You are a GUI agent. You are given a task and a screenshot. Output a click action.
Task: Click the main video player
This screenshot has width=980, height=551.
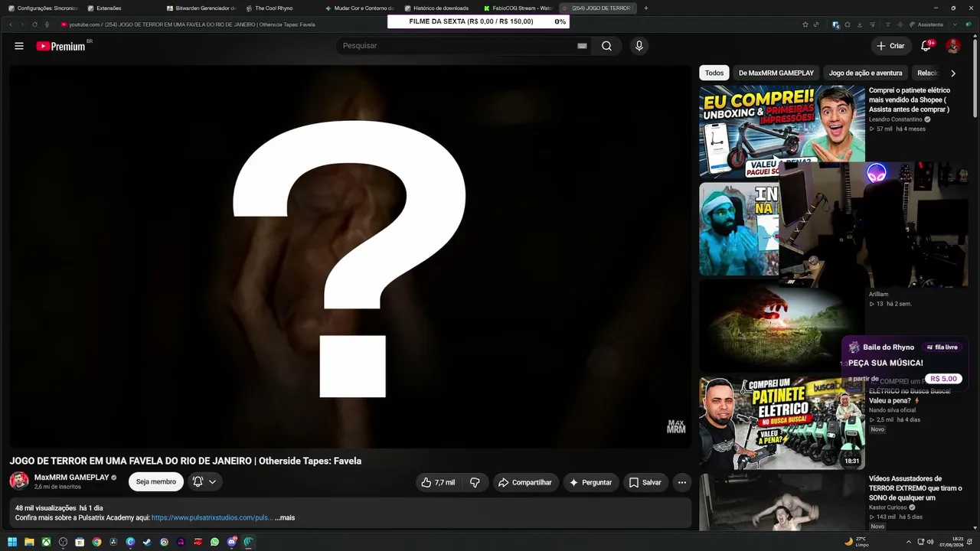coord(351,256)
